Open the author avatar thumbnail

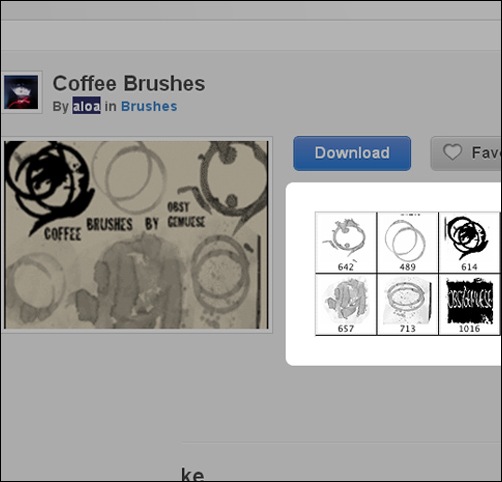tap(21, 92)
